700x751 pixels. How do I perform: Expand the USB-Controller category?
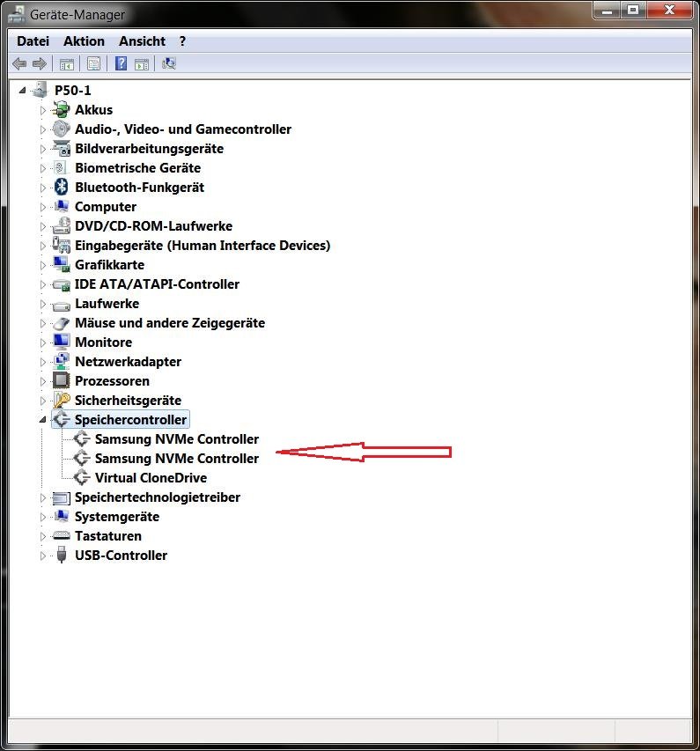coord(42,556)
